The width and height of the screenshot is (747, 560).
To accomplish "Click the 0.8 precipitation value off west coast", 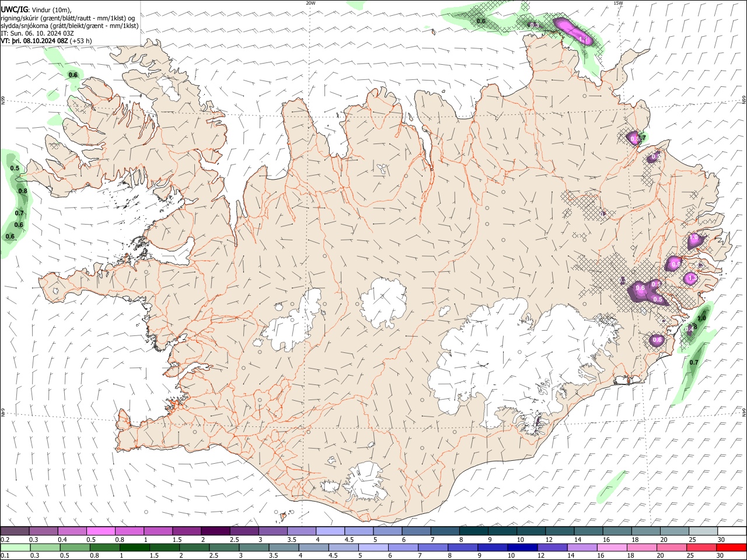I will point(23,191).
